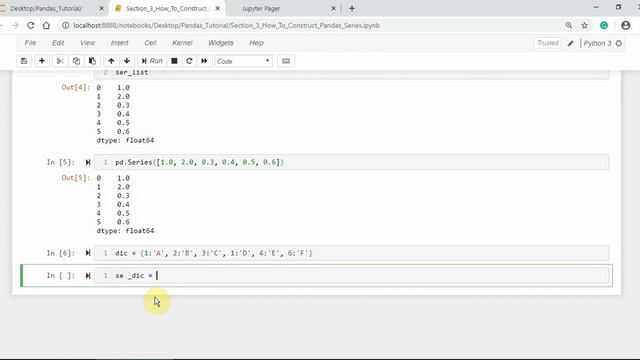Open the View menu

[x=87, y=43]
